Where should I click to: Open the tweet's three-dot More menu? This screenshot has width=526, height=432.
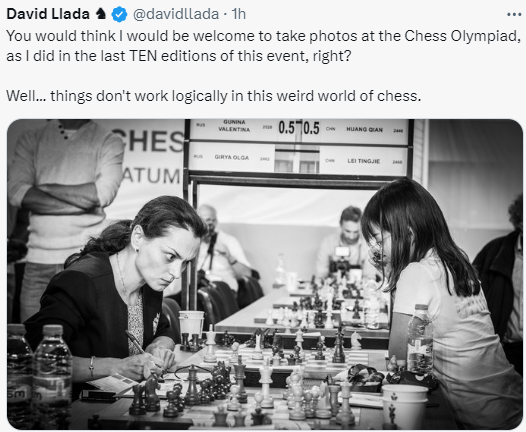click(514, 14)
